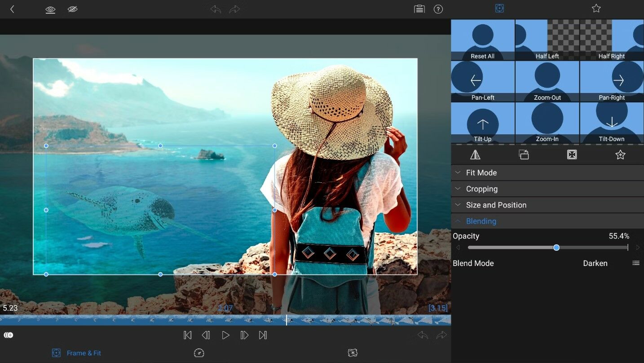The image size is (644, 363).
Task: Switch to the favorites star tab
Action: point(596,9)
